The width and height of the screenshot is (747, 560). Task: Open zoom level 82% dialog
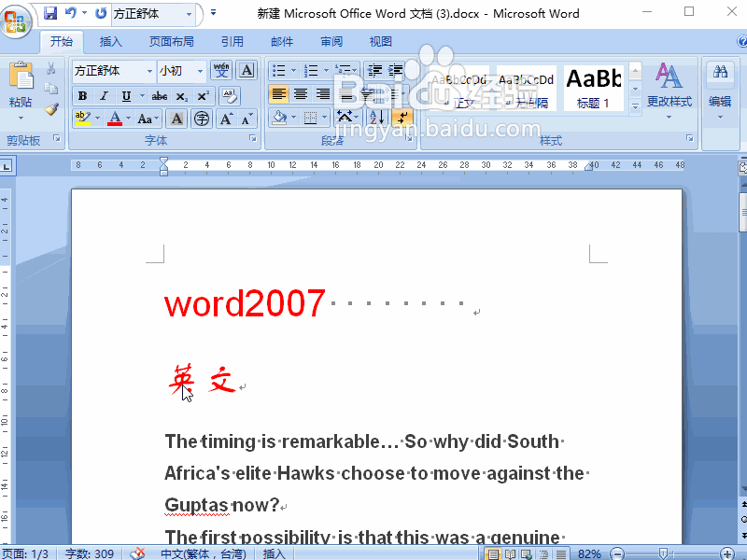coord(589,553)
